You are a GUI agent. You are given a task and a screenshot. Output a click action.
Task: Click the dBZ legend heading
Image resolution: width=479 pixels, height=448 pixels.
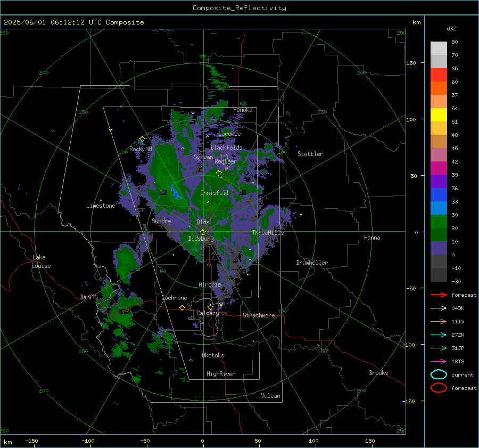pos(451,28)
